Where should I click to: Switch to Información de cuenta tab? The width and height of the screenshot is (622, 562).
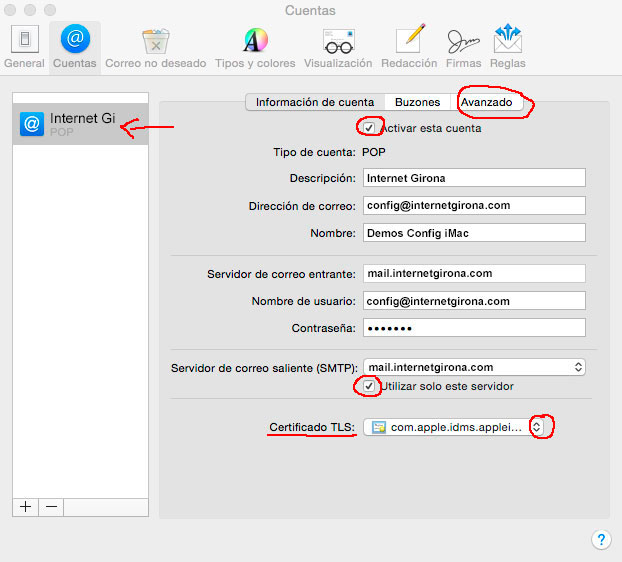[315, 102]
